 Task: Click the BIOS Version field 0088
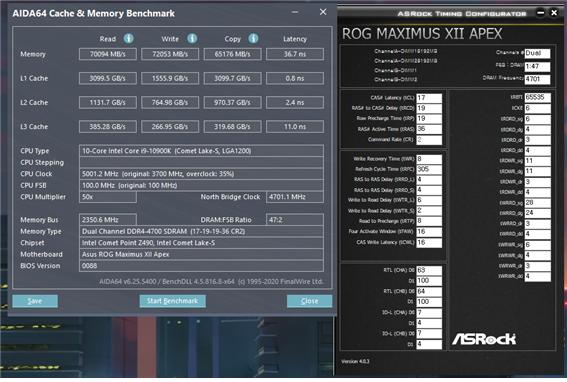click(x=201, y=266)
